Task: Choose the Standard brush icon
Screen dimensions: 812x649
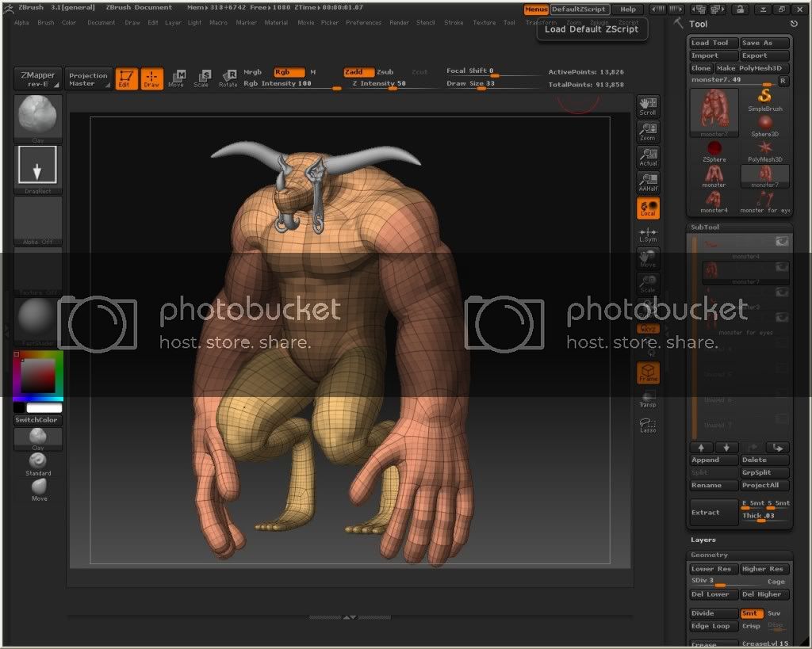Action: (x=38, y=464)
